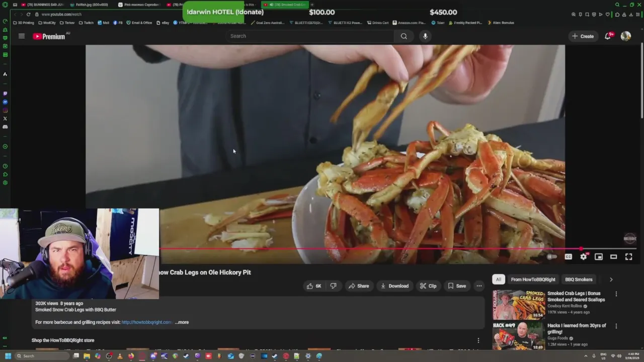Open options for Hacks I learned video
This screenshot has height=362, width=644.
coord(616,326)
